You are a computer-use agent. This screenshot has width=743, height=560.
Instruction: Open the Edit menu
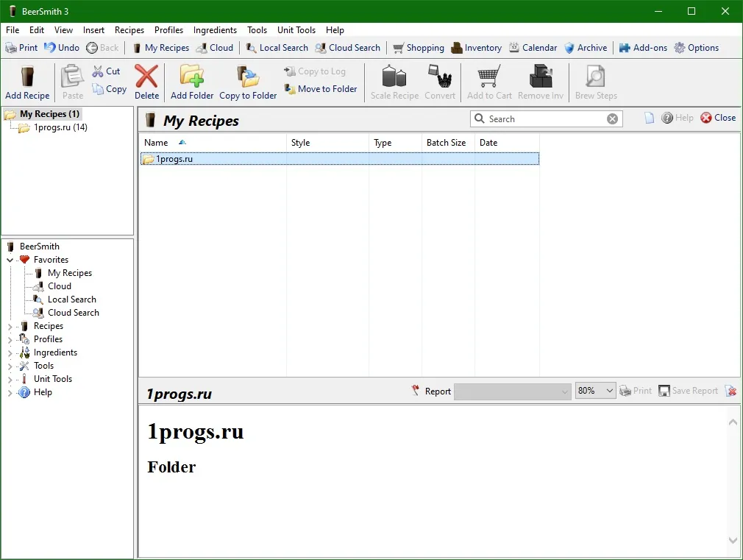37,30
